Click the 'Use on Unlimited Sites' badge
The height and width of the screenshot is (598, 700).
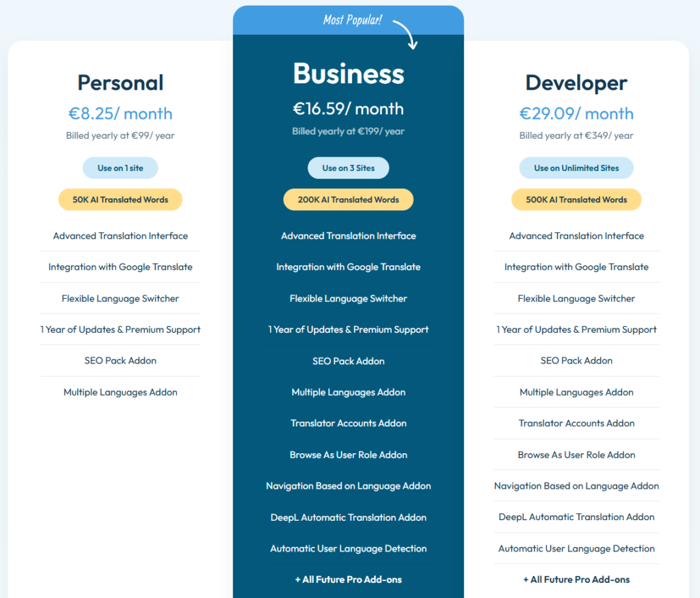point(576,168)
